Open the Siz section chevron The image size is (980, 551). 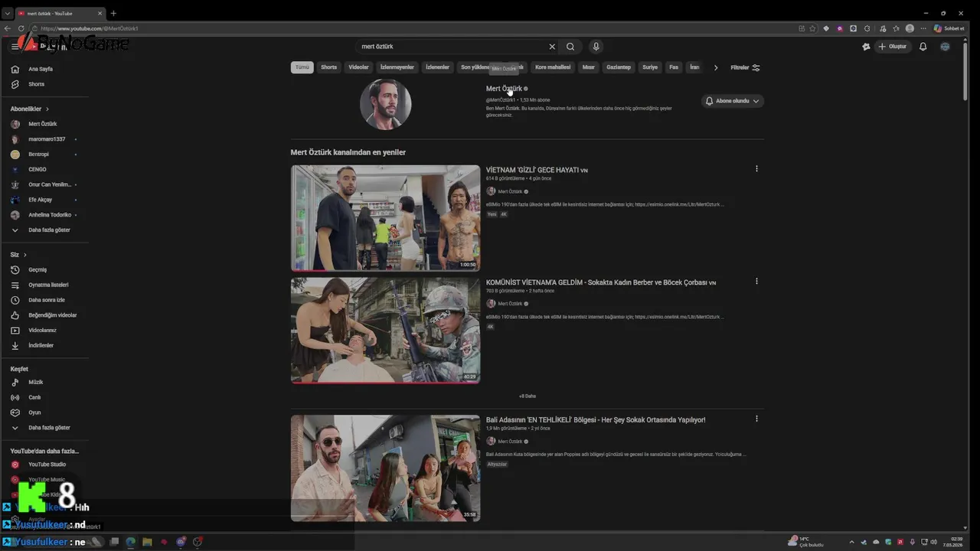pos(24,255)
